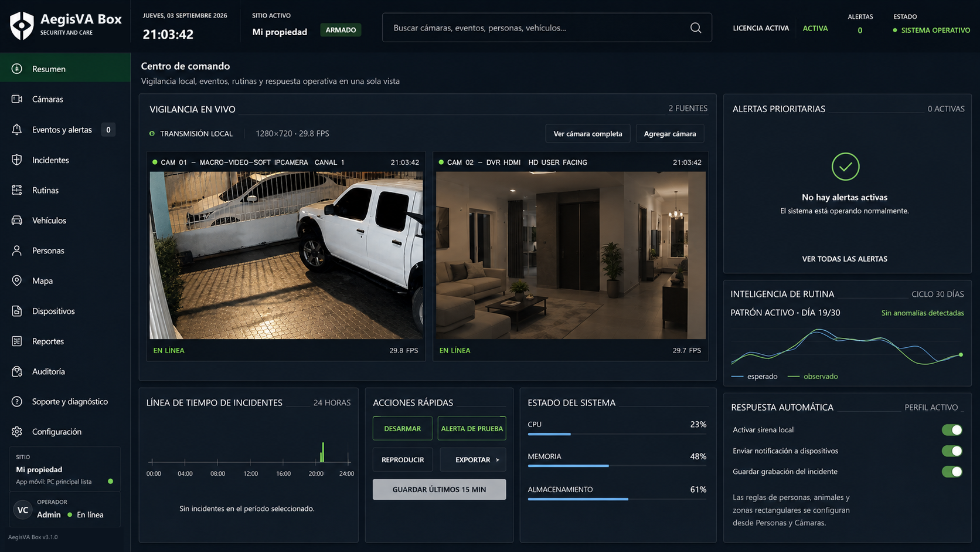This screenshot has width=980, height=552.
Task: Toggle Guardar grabación del incidente switch
Action: (x=952, y=472)
